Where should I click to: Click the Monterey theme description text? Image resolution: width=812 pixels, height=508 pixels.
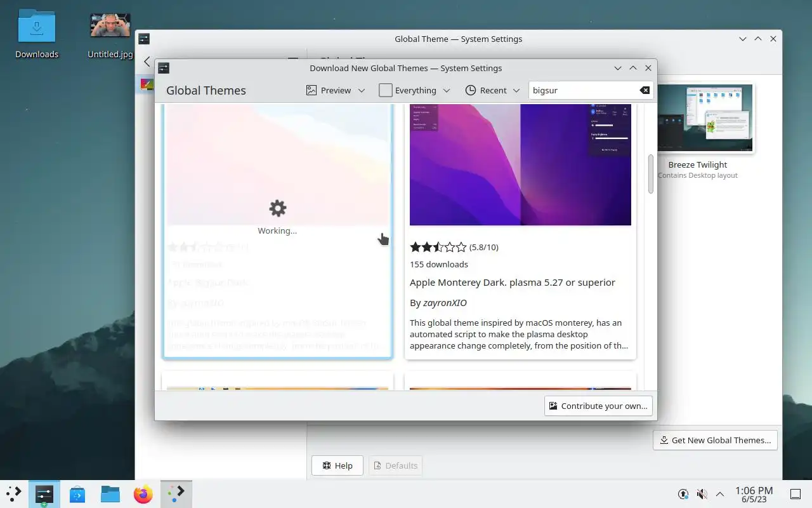coord(519,334)
